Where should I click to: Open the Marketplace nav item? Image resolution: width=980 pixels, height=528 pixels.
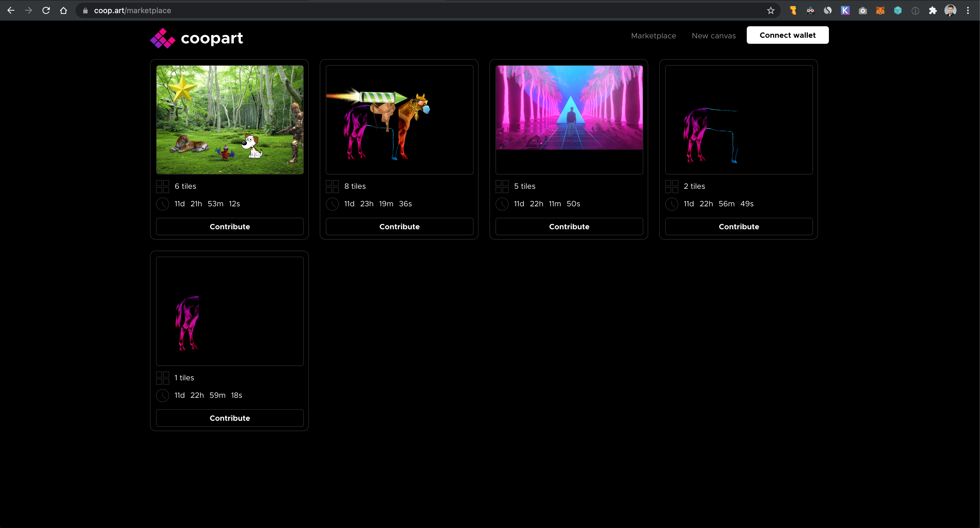[x=653, y=36]
